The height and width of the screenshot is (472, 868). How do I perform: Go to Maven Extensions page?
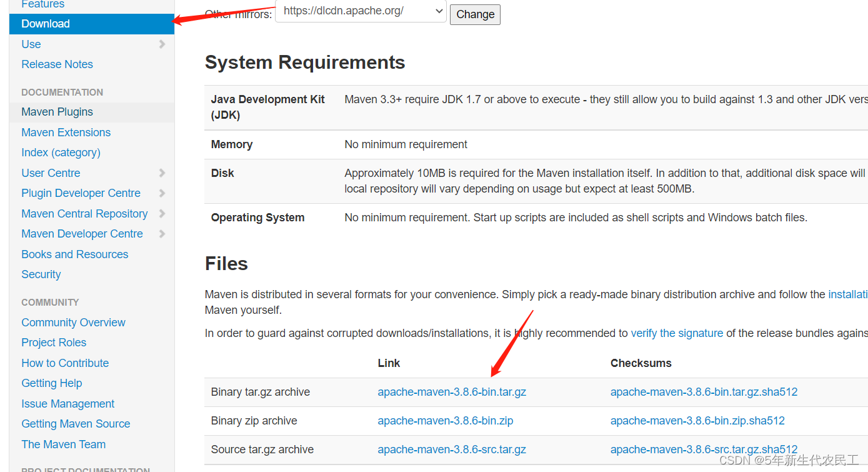tap(66, 133)
